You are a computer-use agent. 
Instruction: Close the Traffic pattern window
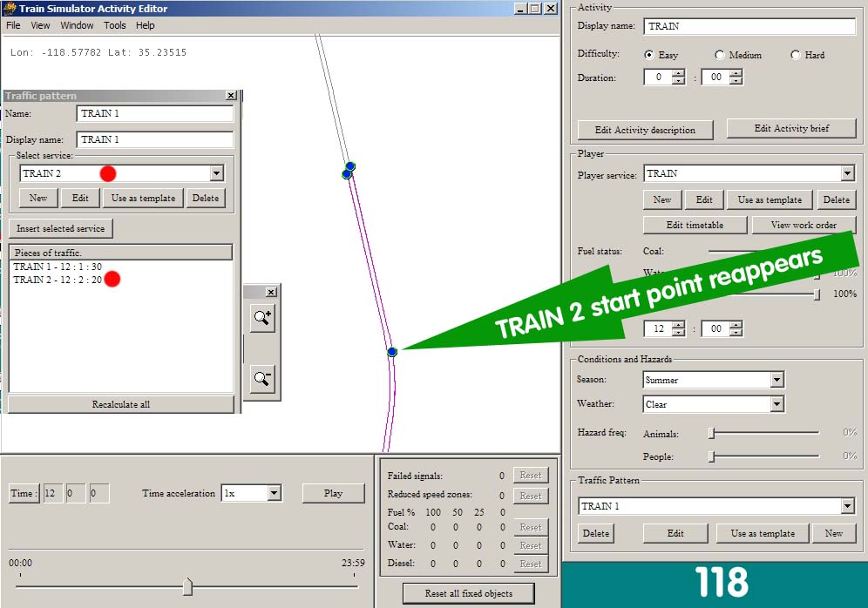click(232, 96)
